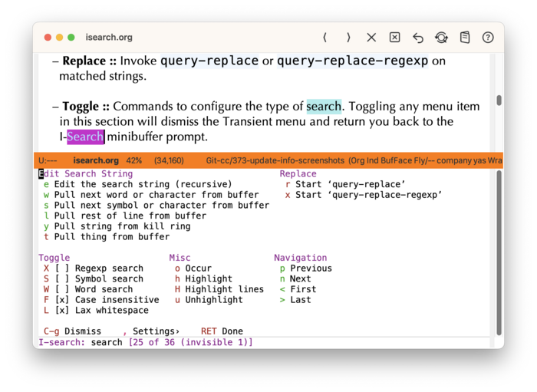The height and width of the screenshot is (392, 537).
Task: Click Dismiss in the transient menu
Action: pyautogui.click(x=82, y=331)
